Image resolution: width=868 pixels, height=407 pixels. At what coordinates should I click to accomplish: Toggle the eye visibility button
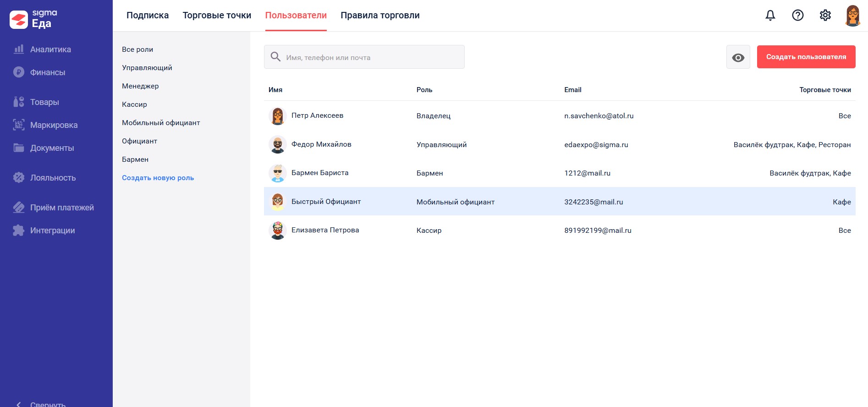click(738, 57)
